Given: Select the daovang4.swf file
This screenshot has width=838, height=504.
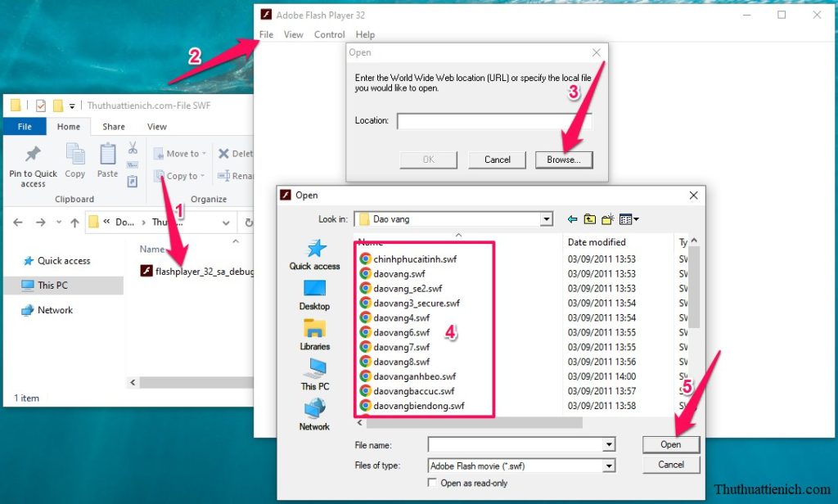Looking at the screenshot, I should [401, 317].
